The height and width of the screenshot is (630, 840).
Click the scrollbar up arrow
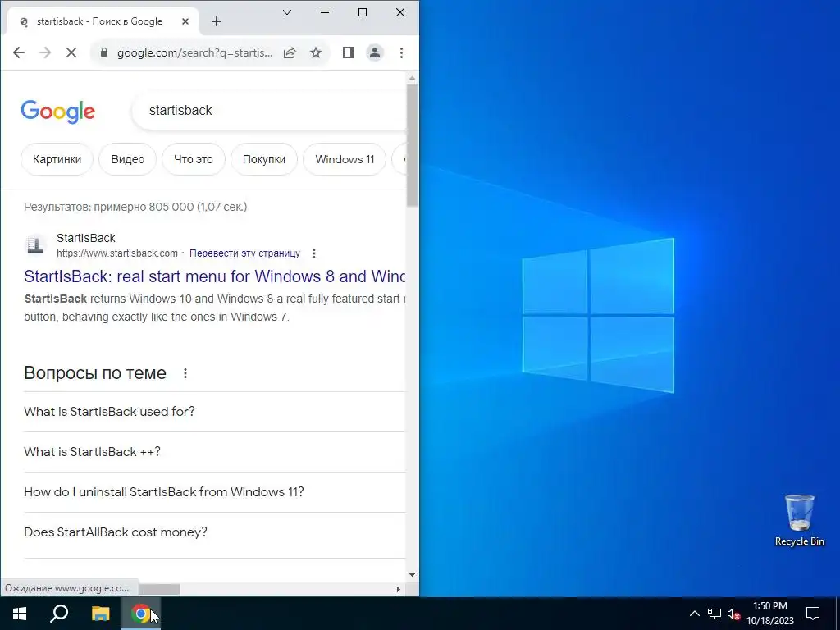tap(412, 78)
